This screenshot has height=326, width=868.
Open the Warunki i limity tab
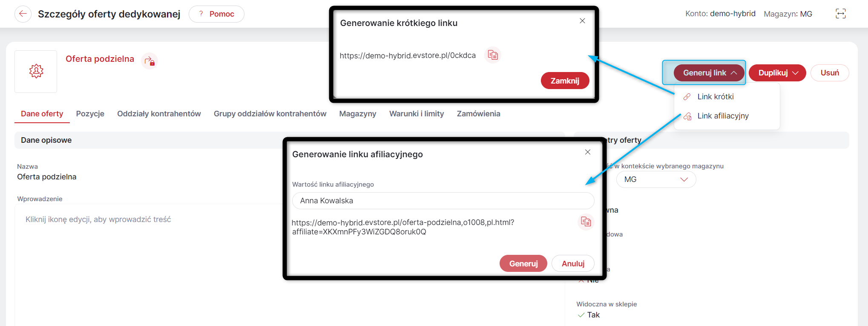pos(417,114)
